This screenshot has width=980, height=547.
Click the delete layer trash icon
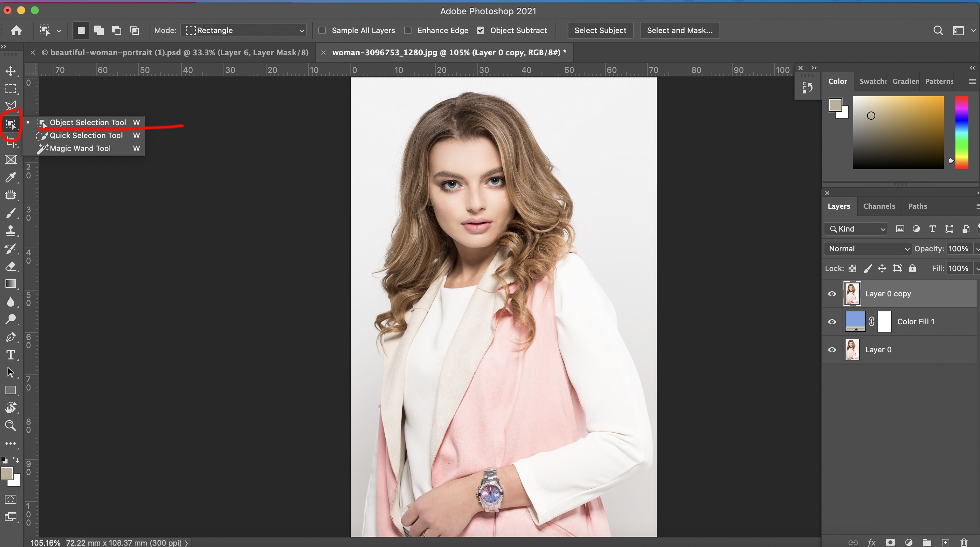click(x=964, y=543)
